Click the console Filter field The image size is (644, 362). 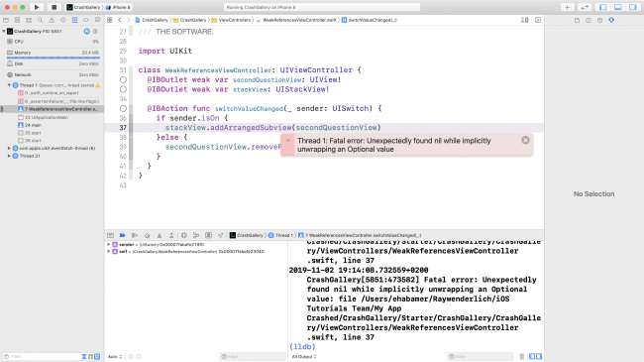click(480, 356)
